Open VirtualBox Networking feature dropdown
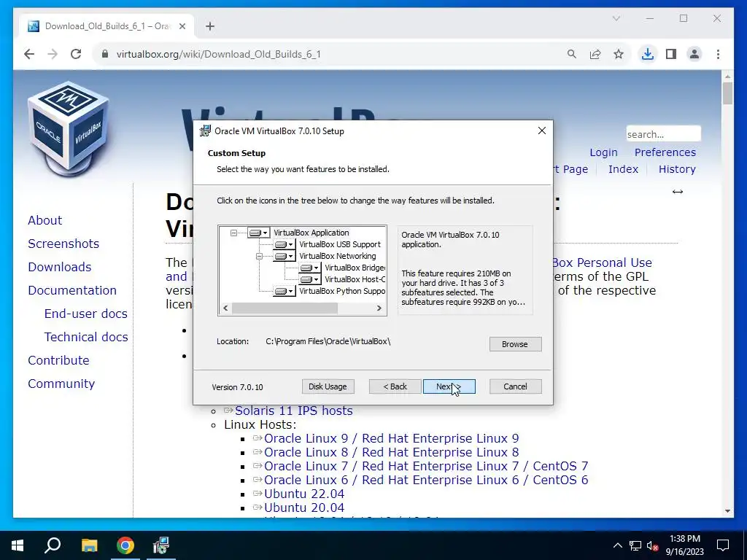The height and width of the screenshot is (560, 747). [284, 256]
